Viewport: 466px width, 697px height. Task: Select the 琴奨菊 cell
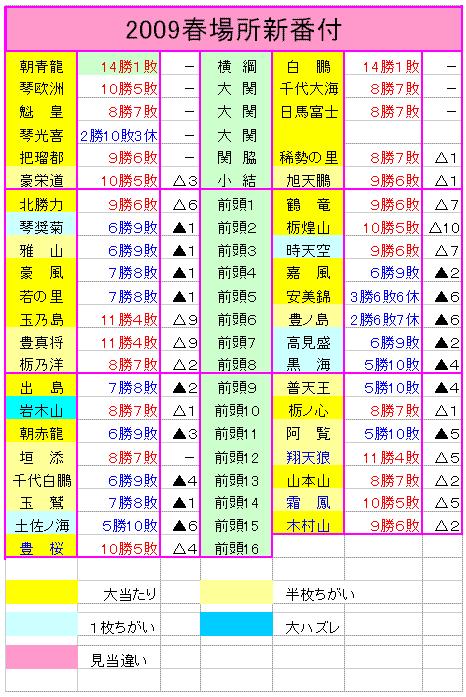(41, 224)
